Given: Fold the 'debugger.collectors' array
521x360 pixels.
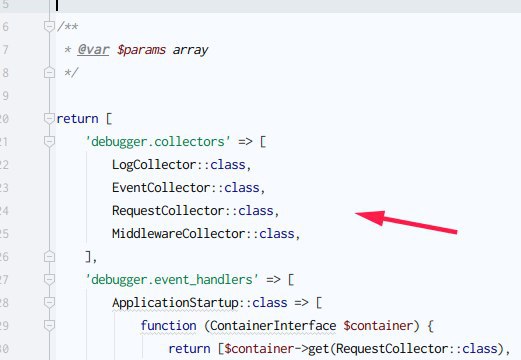Looking at the screenshot, I should (x=49, y=142).
